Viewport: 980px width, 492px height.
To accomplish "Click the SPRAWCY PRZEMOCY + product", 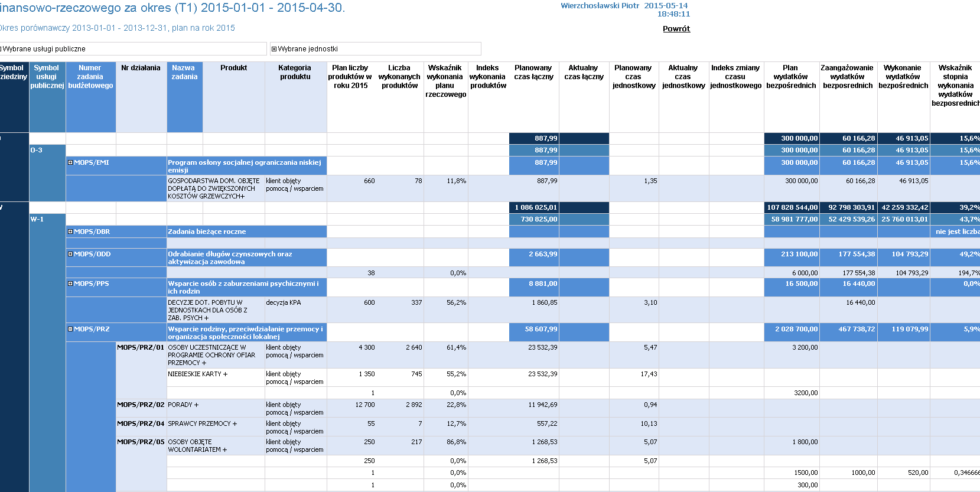I will pyautogui.click(x=202, y=423).
